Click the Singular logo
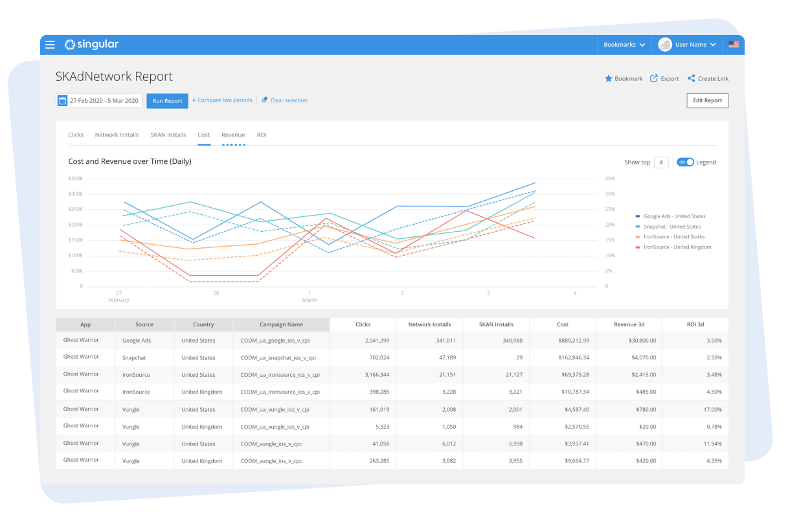The width and height of the screenshot is (812, 518). tap(91, 45)
